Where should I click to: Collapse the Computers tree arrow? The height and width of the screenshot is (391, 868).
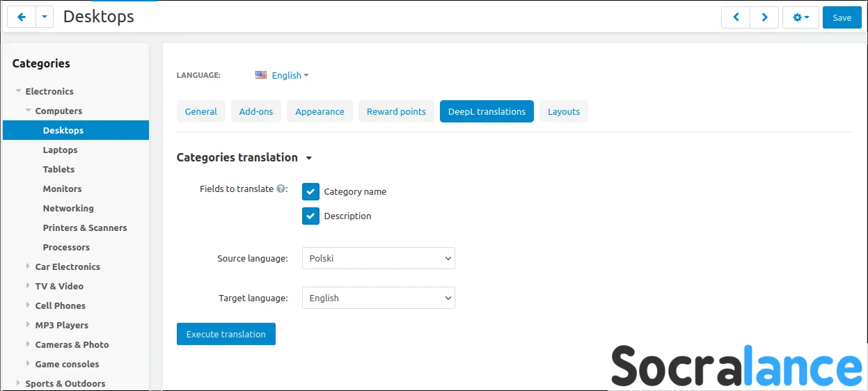point(28,111)
